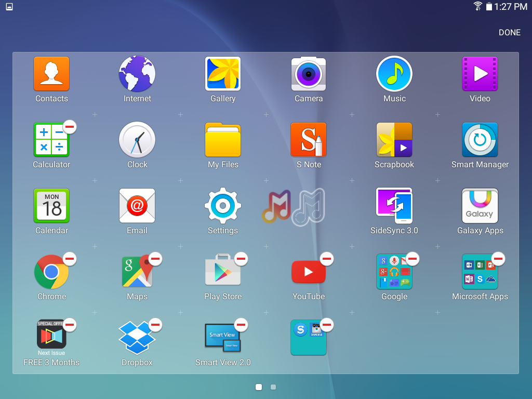The image size is (532, 399).
Task: Remove Microsoft Apps with its minus badge
Action: point(498,259)
